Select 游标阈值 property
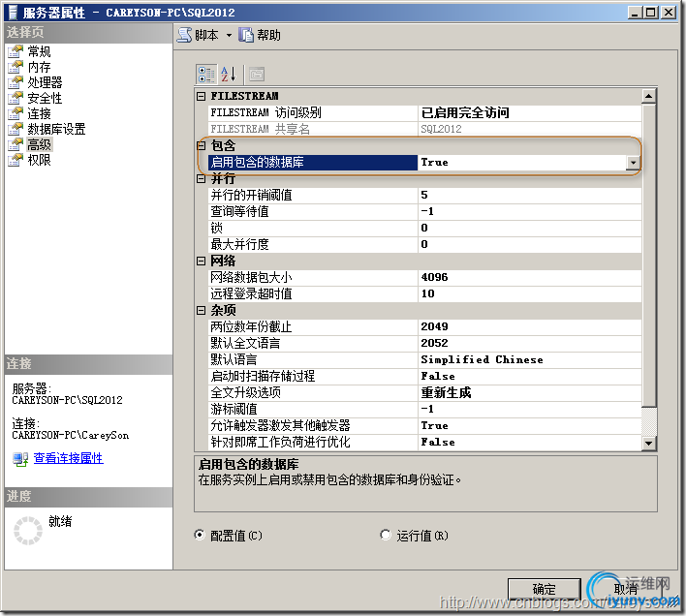Viewport: 686px width, 616px height. point(313,409)
